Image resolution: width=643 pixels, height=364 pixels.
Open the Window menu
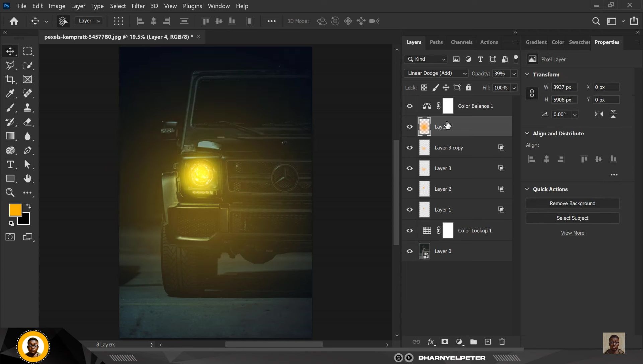pos(219,6)
